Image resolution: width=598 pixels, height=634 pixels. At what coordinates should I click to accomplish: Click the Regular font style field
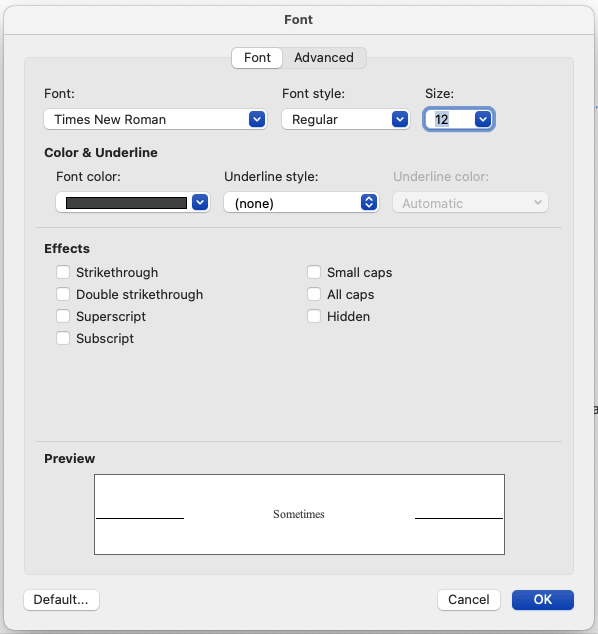point(346,119)
